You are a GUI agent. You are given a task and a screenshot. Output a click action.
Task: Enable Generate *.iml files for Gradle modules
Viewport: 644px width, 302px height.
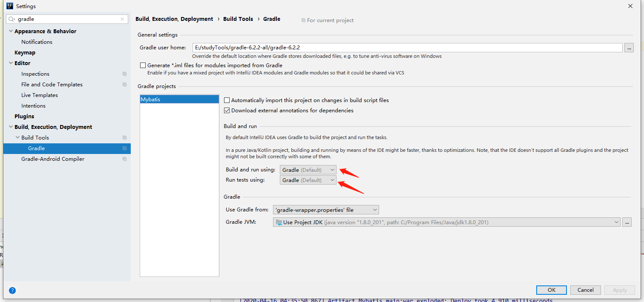tap(143, 66)
